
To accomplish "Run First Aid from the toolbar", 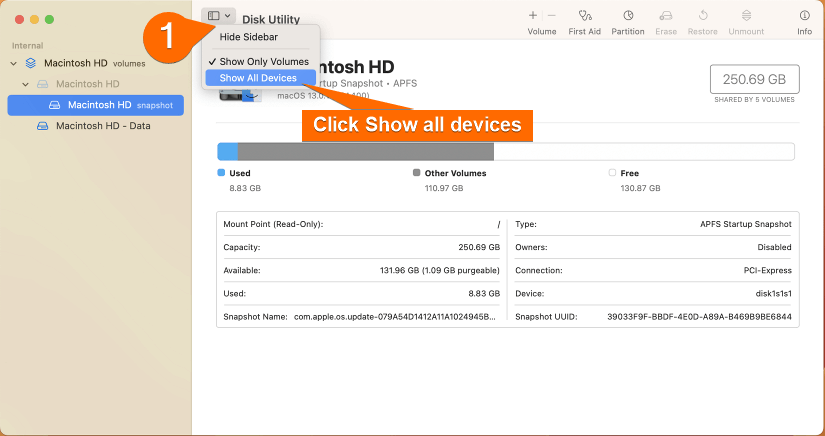I will point(584,23).
